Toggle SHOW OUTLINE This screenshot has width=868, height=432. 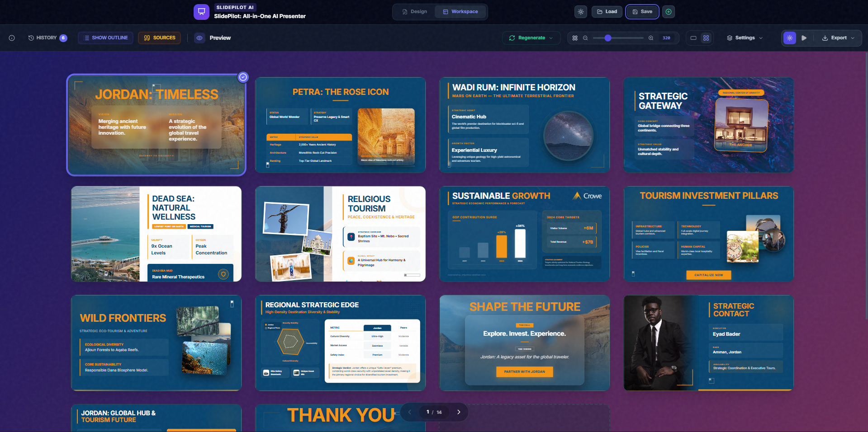(x=105, y=38)
